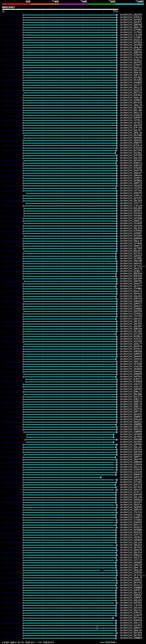Screen dimensions: 146x644
Task: Click the purple ~60% identity legend segment
Action: tap(73, 4)
